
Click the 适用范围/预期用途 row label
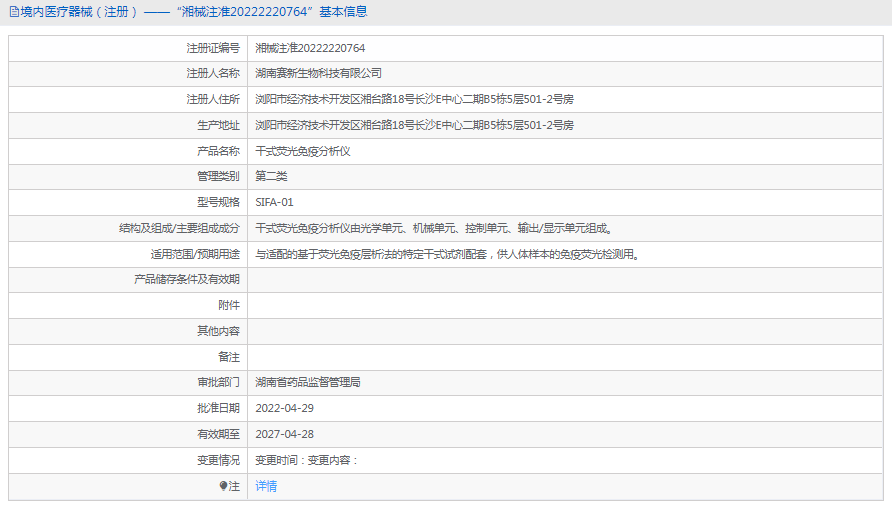[195, 254]
